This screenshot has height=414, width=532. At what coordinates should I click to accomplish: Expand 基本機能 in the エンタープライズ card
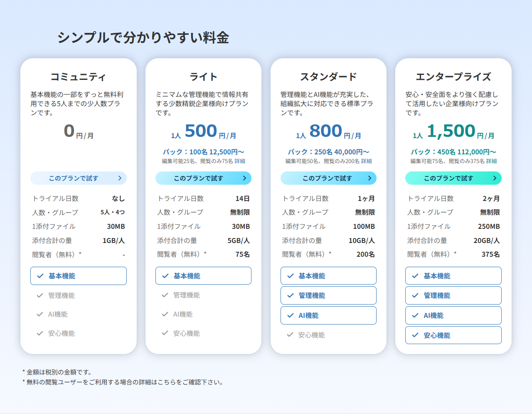[x=453, y=276]
